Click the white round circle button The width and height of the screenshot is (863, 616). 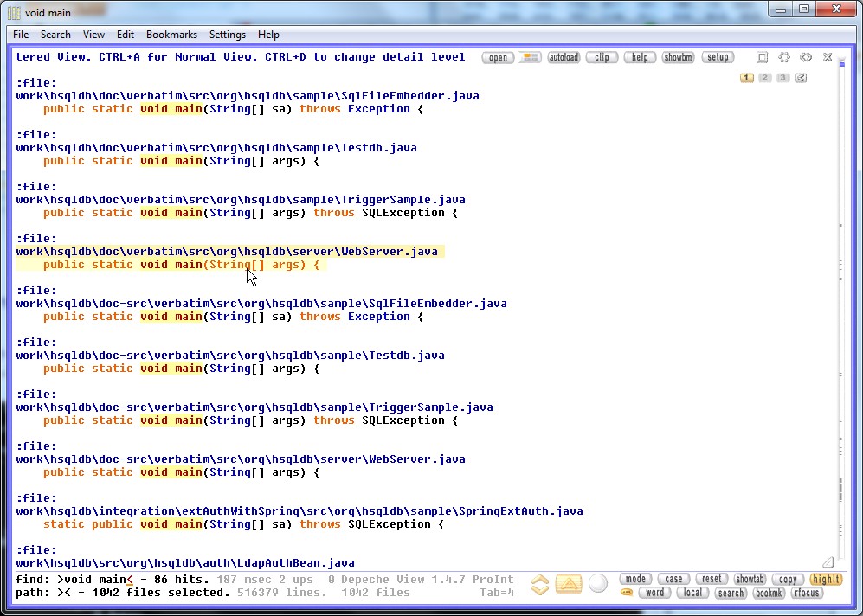[597, 584]
